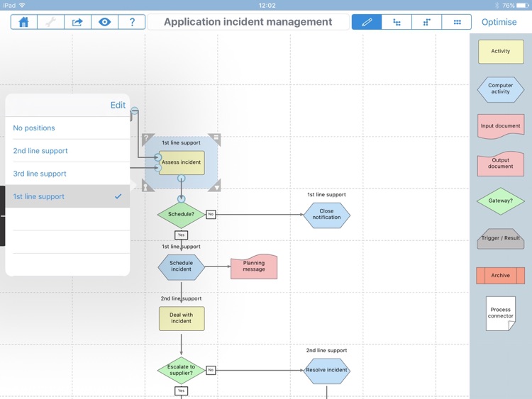Toggle preview mode with the eye icon
Viewport: 532px width, 399px height.
pos(104,22)
